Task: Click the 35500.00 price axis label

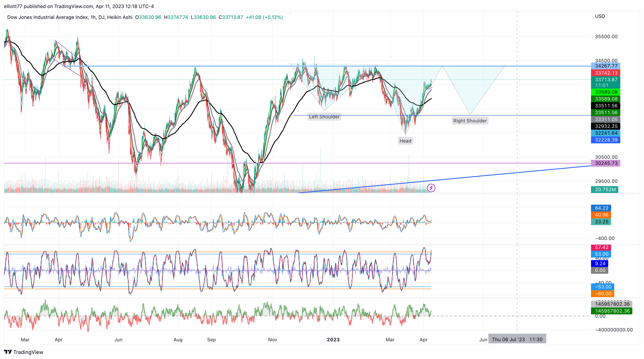Action: [606, 37]
